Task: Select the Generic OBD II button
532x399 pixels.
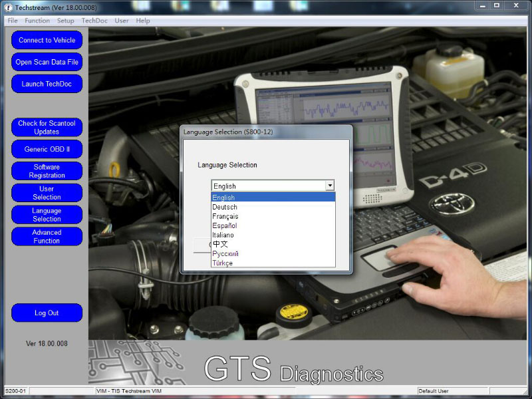Action: pyautogui.click(x=47, y=149)
